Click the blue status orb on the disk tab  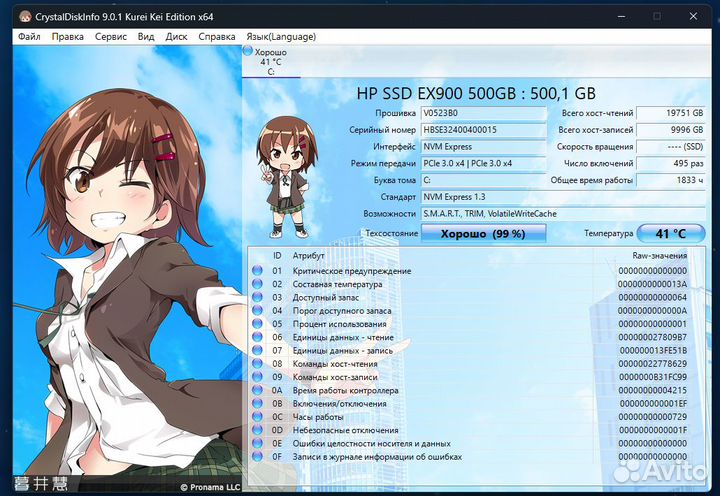coord(248,51)
